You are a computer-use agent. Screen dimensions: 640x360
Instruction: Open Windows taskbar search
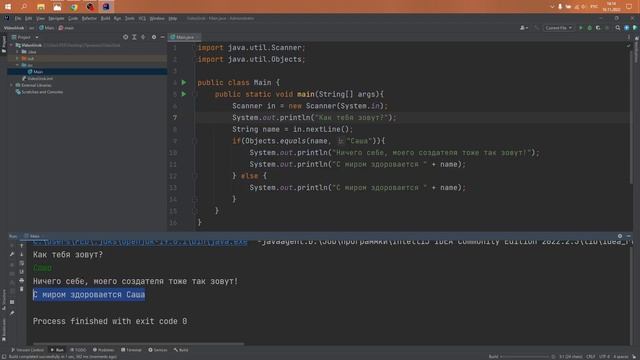(24, 7)
